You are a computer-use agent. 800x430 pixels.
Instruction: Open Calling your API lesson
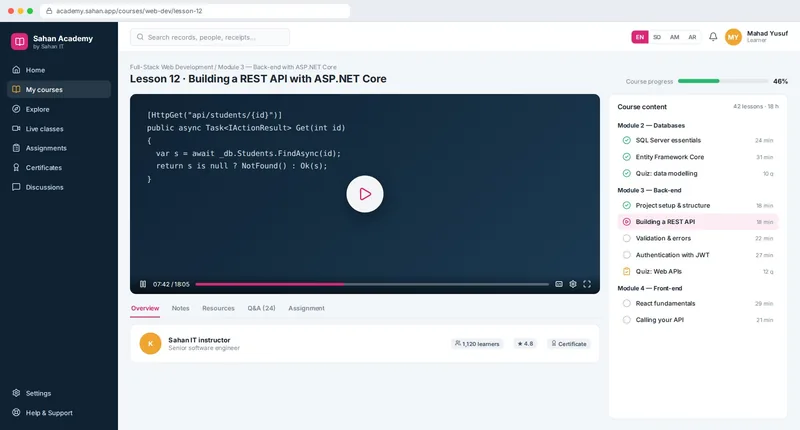pyautogui.click(x=698, y=320)
